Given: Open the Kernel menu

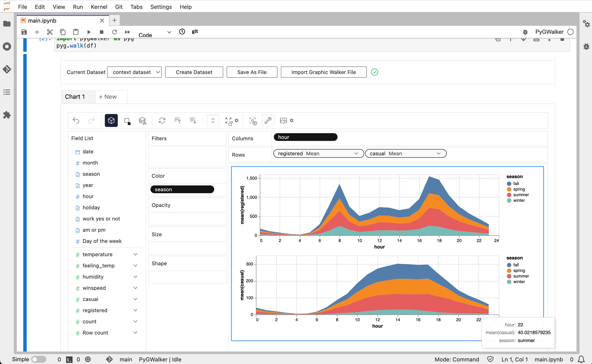Looking at the screenshot, I should pos(99,7).
